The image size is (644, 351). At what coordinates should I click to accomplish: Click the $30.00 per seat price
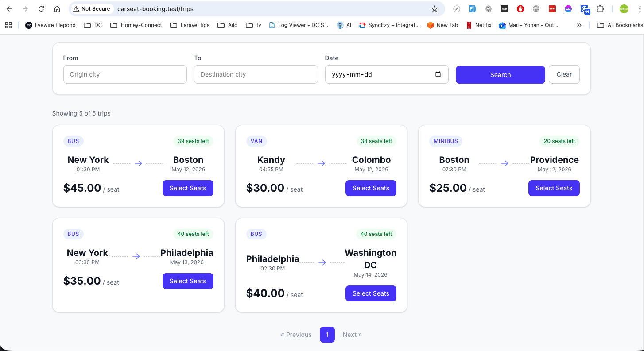[x=275, y=188]
